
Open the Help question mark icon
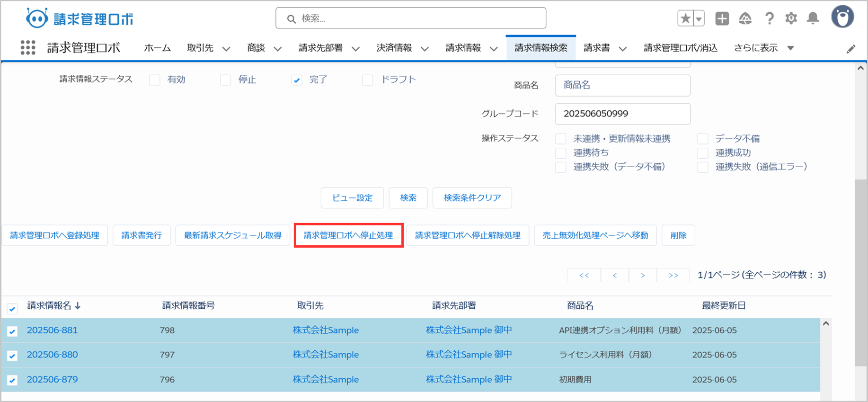[x=769, y=19]
